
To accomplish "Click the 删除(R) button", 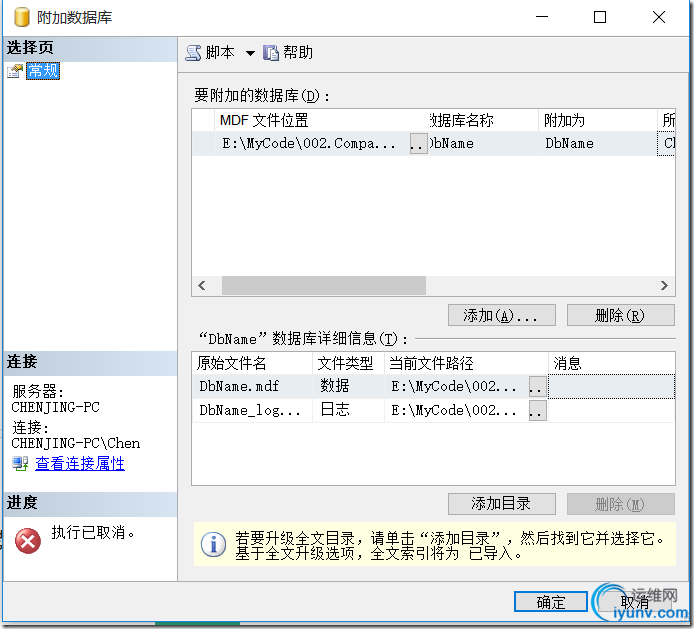I will coord(621,315).
